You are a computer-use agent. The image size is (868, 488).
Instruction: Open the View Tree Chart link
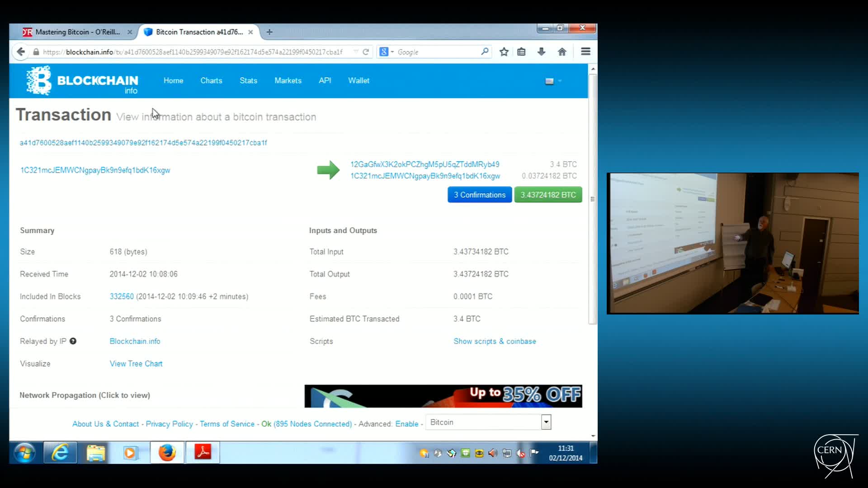136,364
